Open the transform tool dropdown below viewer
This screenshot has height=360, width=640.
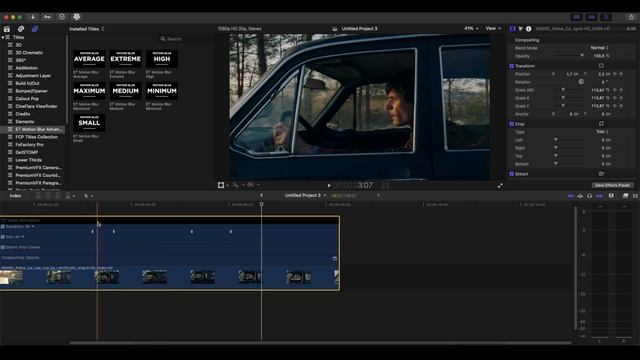coord(222,185)
